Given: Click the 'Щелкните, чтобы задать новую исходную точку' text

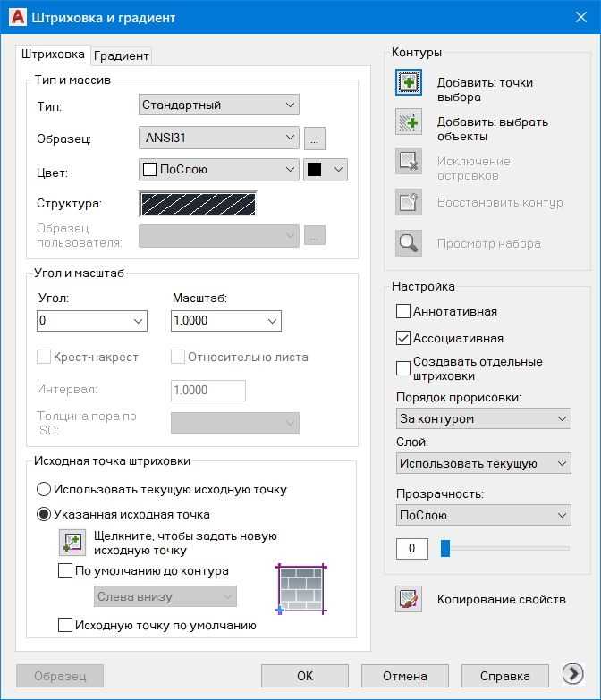Looking at the screenshot, I should coord(185,543).
